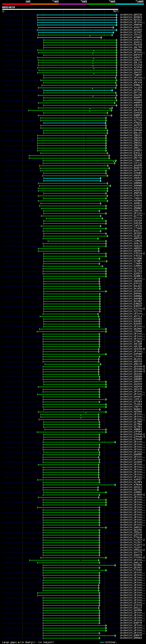Click the label UniRef100_P92939
146x644 pixels.
[131, 45]
